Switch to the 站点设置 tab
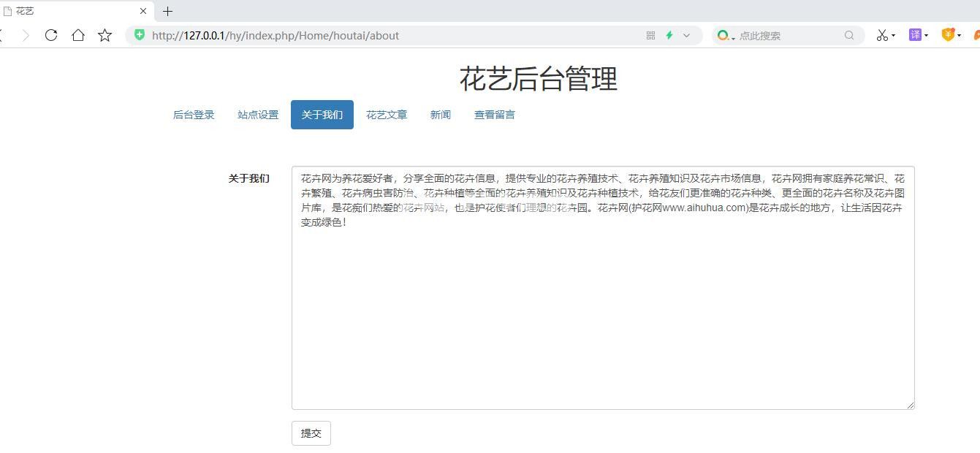The image size is (980, 453). [258, 115]
